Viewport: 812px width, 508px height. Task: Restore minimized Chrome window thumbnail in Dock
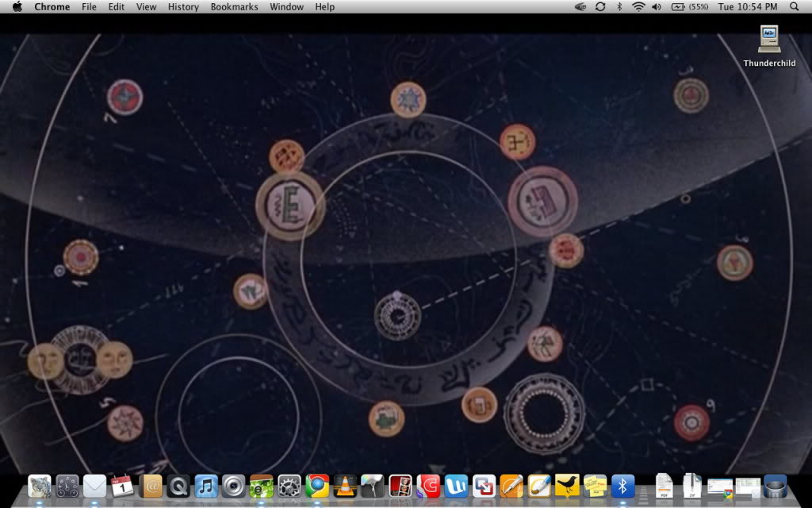pos(720,488)
